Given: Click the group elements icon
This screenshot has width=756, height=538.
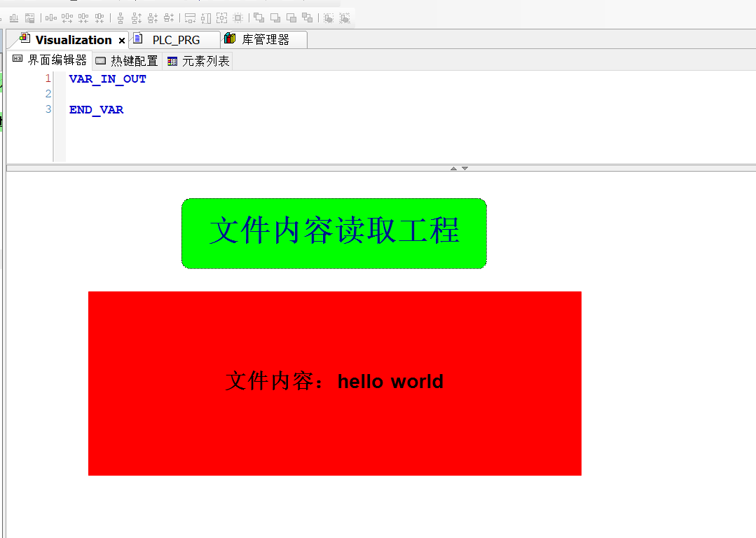Looking at the screenshot, I should (x=329, y=18).
